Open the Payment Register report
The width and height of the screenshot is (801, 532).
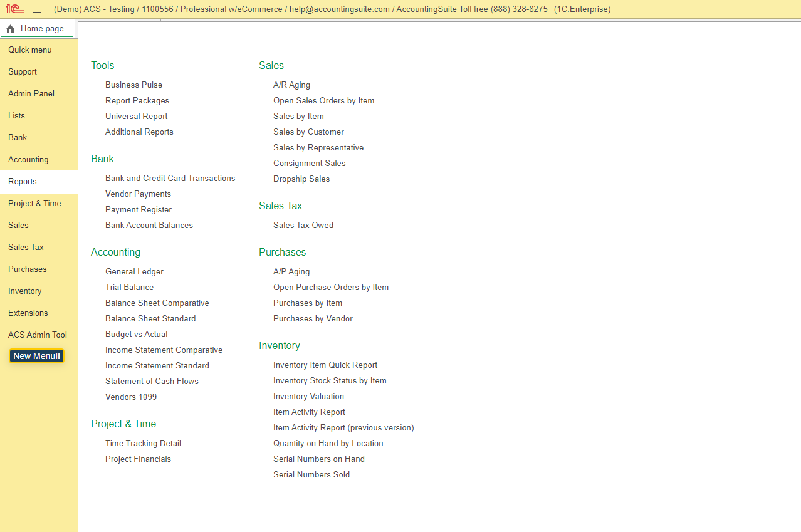pos(139,210)
